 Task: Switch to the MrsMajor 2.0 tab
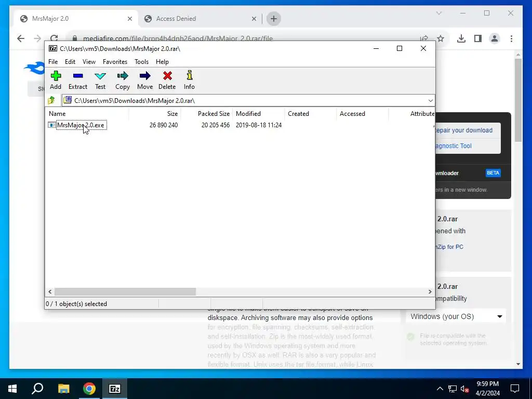pyautogui.click(x=76, y=19)
